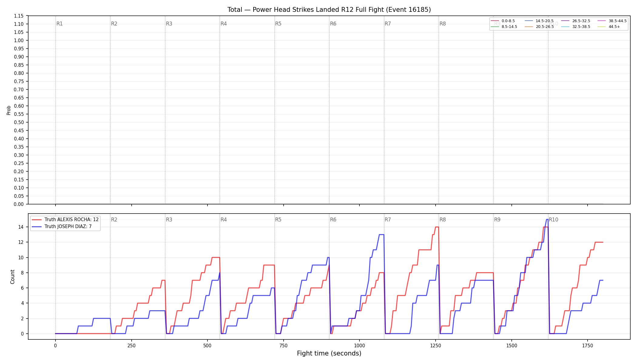Click the R2 round marker in Count chart
The height and width of the screenshot is (364, 637).
[114, 220]
